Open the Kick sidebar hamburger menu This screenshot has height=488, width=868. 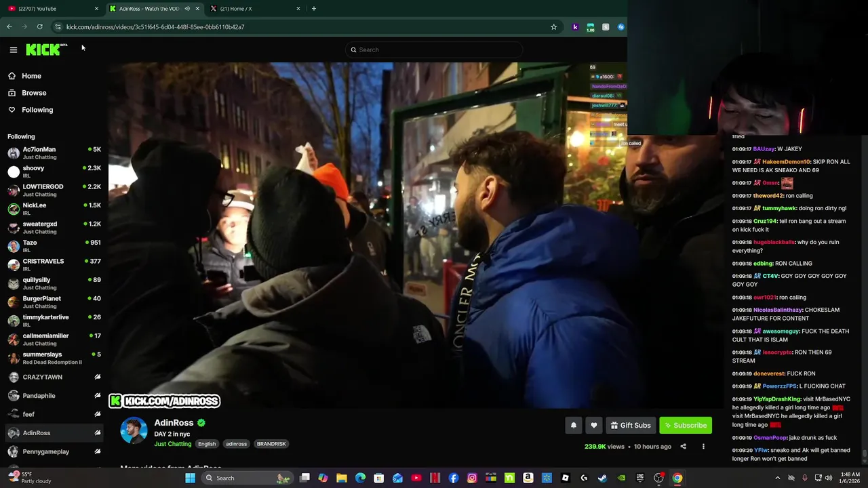pyautogui.click(x=13, y=49)
